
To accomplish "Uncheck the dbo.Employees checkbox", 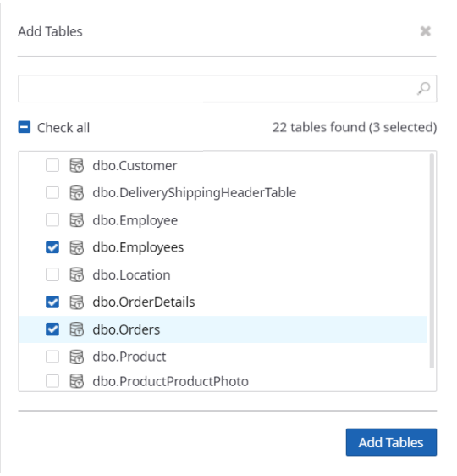I will pos(52,247).
